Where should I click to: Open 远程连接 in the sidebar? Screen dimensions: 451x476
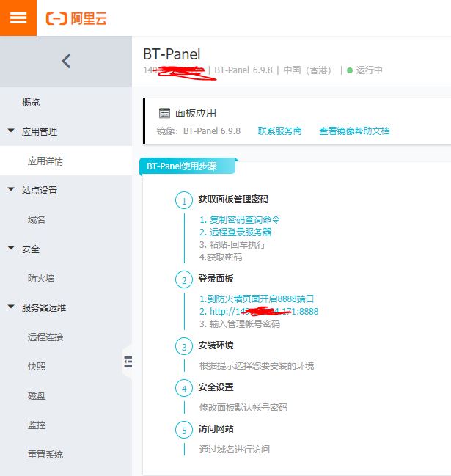click(x=45, y=337)
